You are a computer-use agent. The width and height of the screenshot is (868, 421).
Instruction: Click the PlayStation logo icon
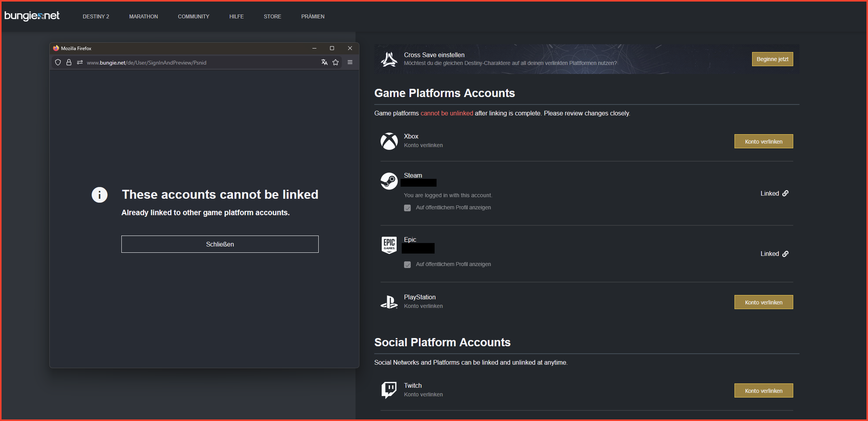389,302
